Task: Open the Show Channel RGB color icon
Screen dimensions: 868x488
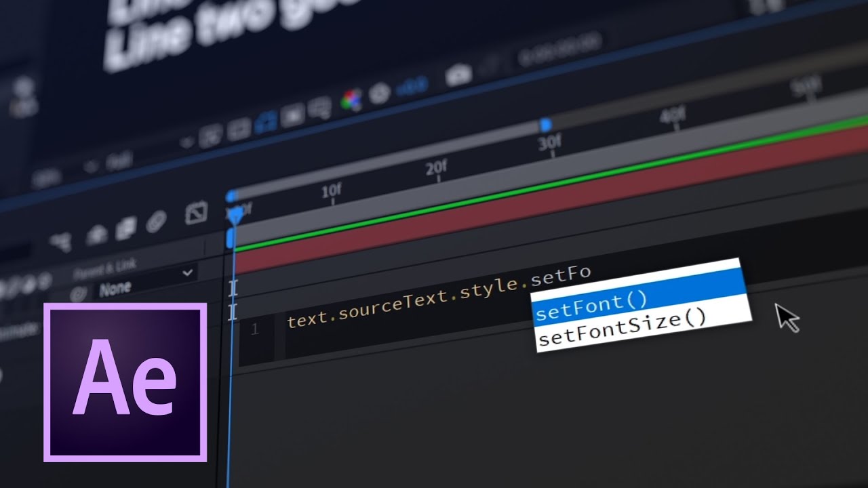Action: point(351,100)
